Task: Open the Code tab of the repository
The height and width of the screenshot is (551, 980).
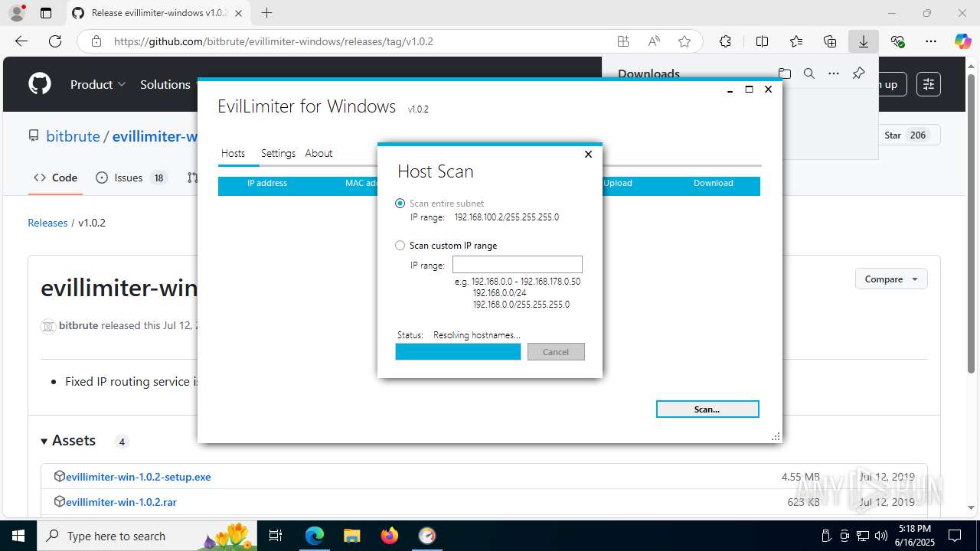Action: click(x=55, y=178)
